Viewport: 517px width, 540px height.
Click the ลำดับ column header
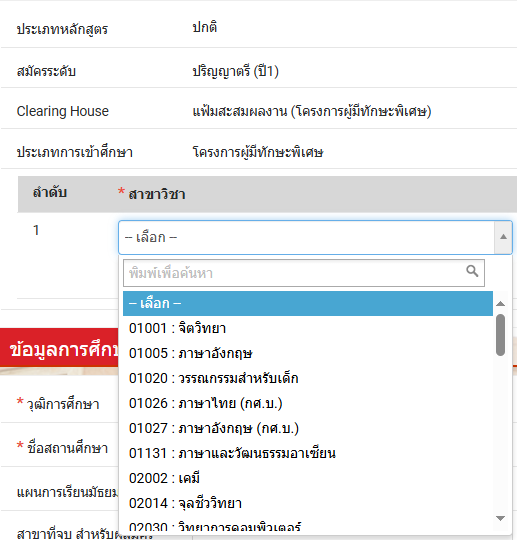point(50,192)
